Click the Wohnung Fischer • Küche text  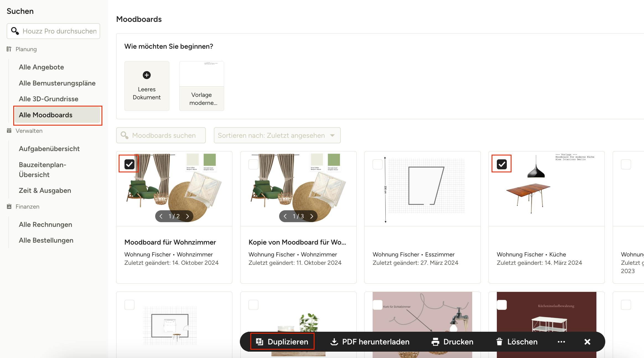pyautogui.click(x=531, y=254)
